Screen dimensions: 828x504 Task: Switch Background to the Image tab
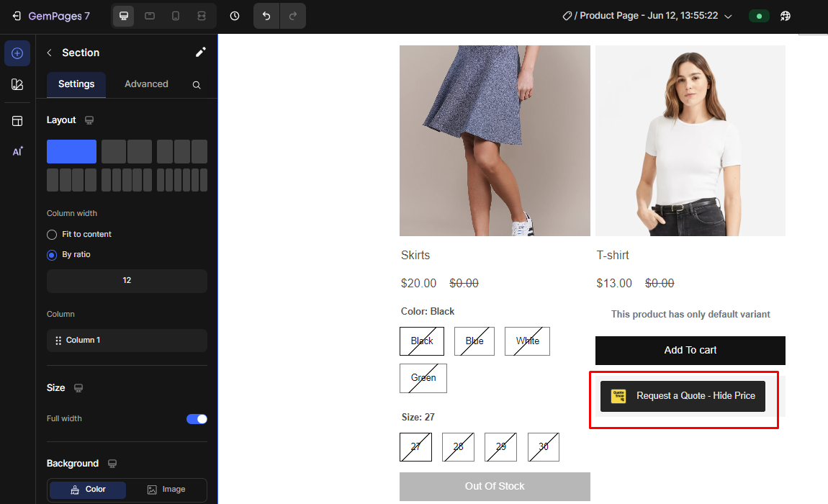(x=166, y=490)
